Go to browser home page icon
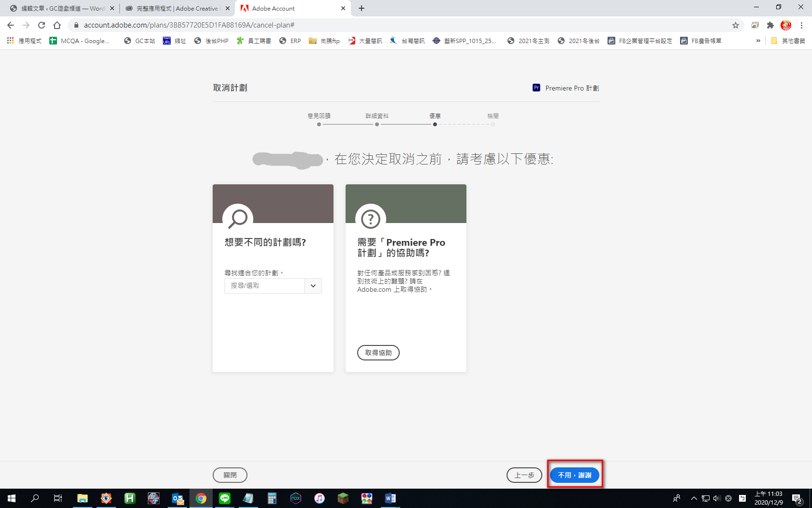The width and height of the screenshot is (812, 508). pyautogui.click(x=57, y=25)
